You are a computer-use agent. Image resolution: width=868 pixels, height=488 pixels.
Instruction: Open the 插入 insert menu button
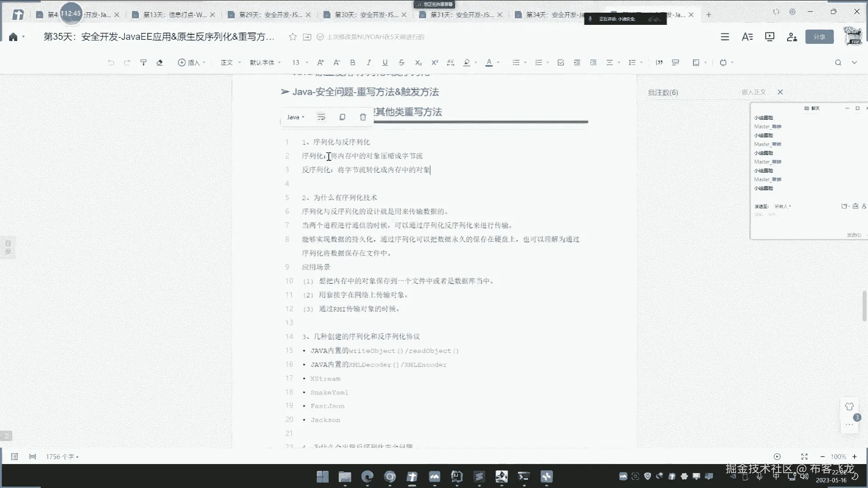[192, 63]
